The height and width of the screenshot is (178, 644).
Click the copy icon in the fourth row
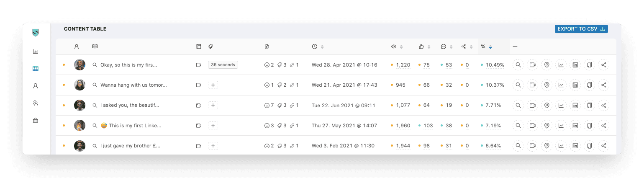[x=589, y=125]
